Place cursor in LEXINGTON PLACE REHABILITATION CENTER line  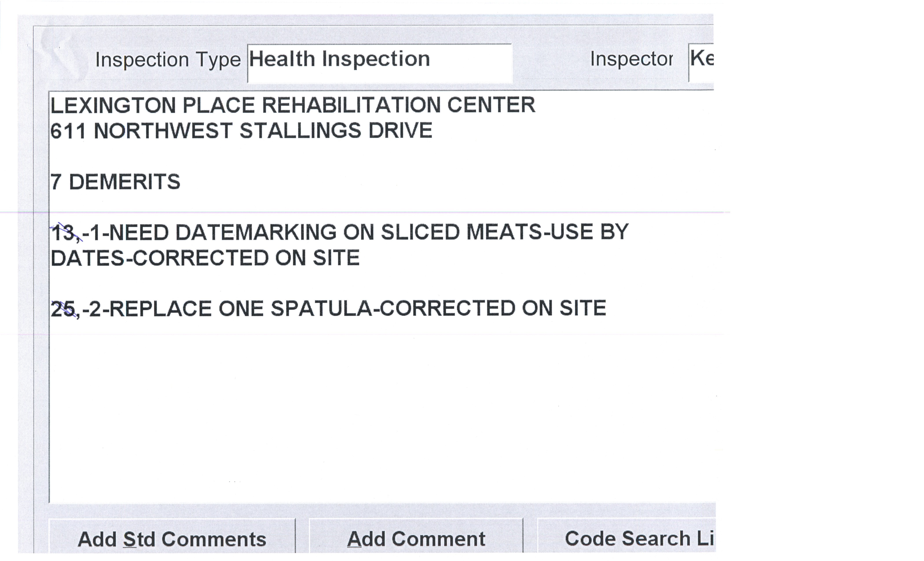(x=293, y=105)
